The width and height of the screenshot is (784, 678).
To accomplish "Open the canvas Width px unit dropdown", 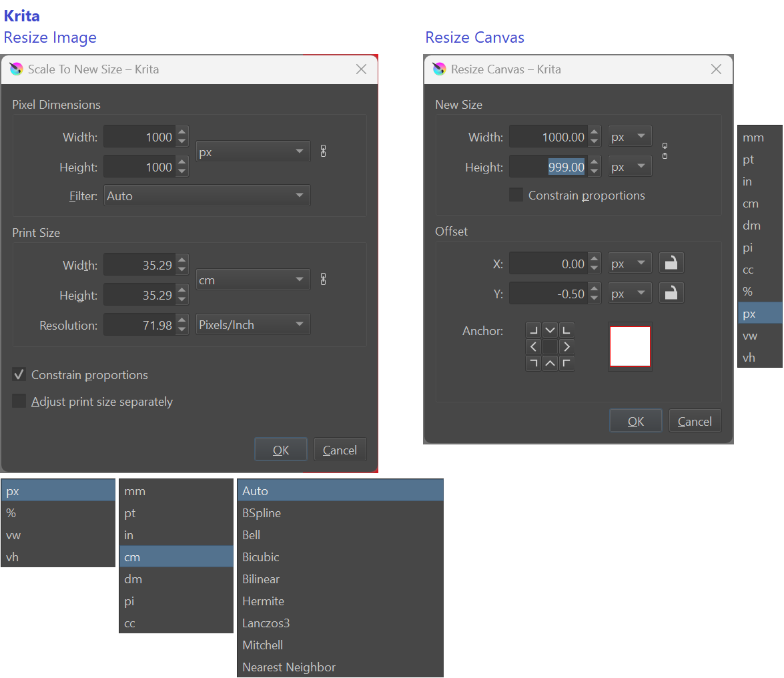I will [x=630, y=137].
